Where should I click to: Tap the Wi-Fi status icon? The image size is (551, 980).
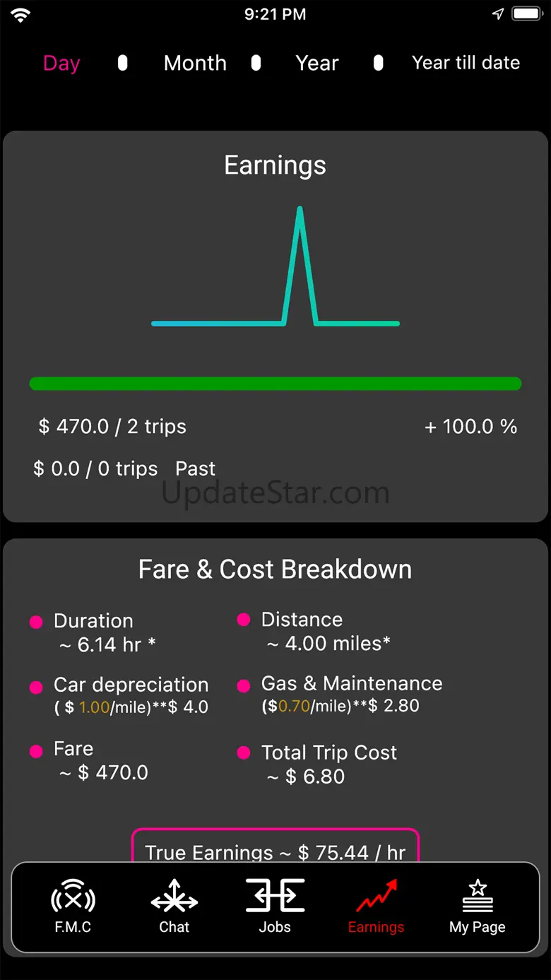pyautogui.click(x=20, y=14)
